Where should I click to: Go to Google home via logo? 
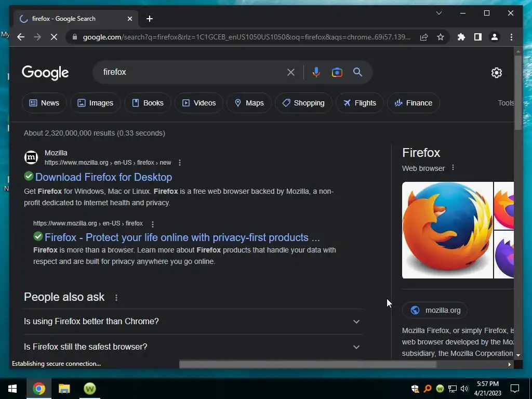45,73
